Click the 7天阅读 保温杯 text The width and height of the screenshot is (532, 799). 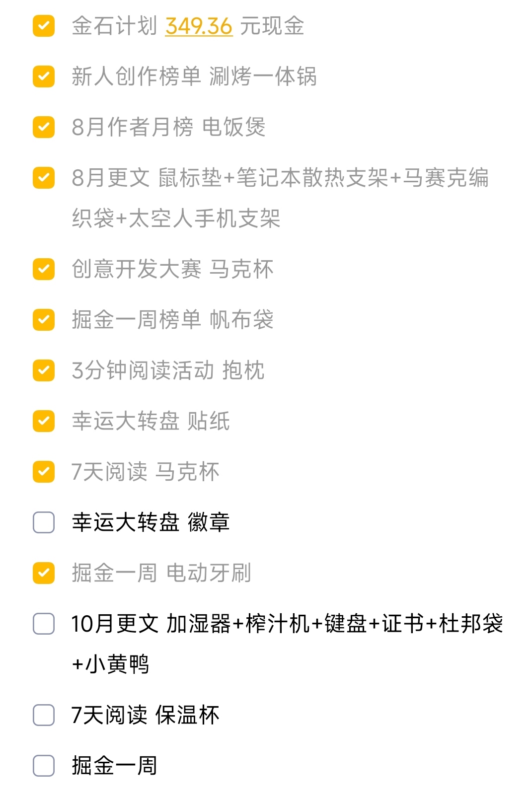pyautogui.click(x=145, y=715)
